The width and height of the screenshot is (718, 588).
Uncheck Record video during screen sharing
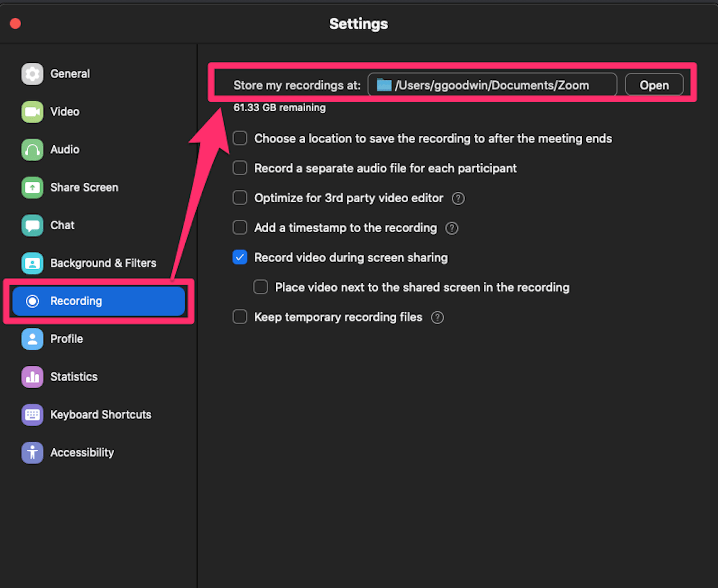[x=240, y=258]
